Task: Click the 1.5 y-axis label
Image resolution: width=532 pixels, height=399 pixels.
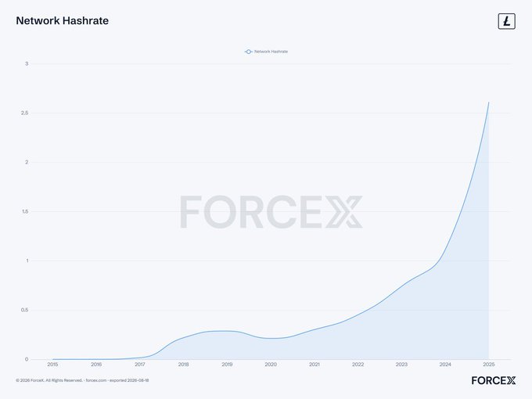Action: point(25,211)
